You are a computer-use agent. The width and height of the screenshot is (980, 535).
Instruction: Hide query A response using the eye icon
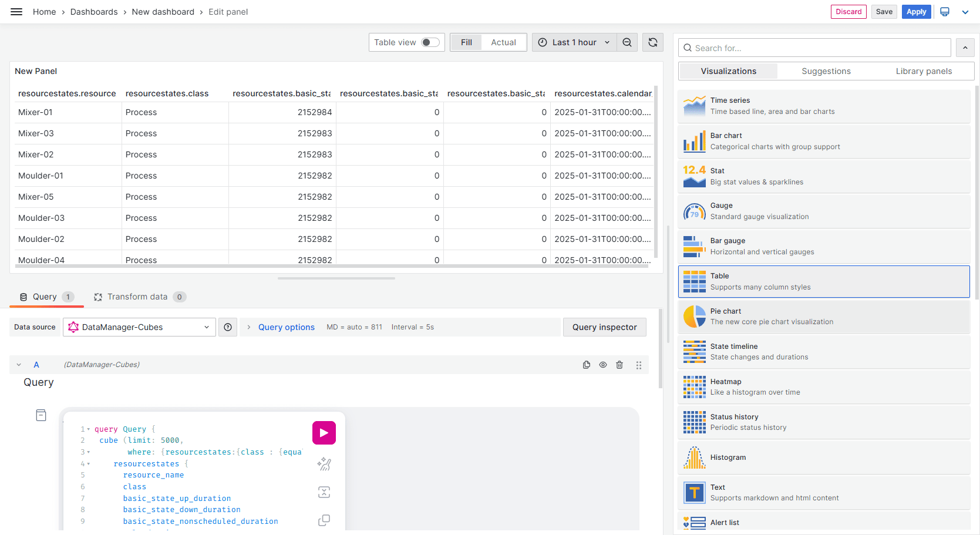tap(602, 365)
